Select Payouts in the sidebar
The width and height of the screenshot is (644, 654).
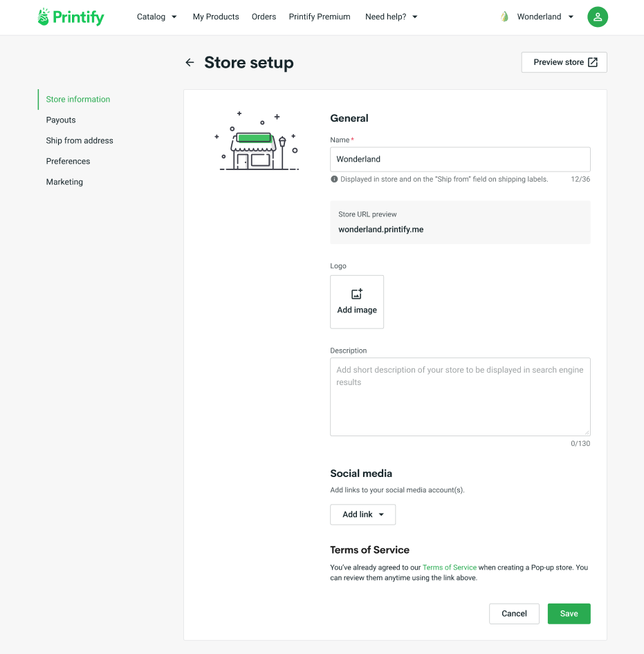tap(61, 120)
